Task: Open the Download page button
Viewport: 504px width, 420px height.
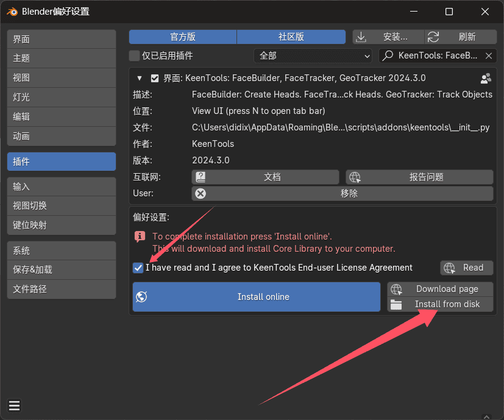Action: click(440, 289)
